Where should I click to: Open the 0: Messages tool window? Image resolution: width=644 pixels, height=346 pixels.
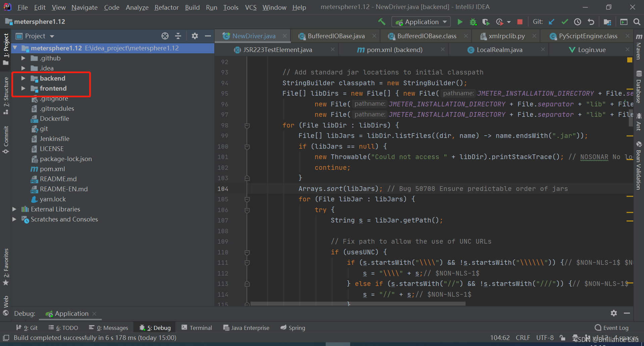[x=109, y=328]
